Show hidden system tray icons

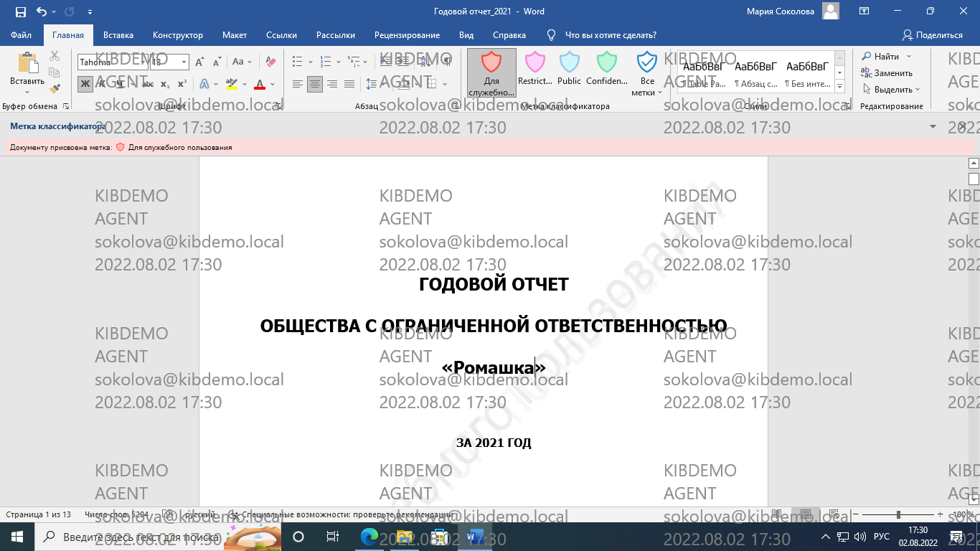pos(825,537)
